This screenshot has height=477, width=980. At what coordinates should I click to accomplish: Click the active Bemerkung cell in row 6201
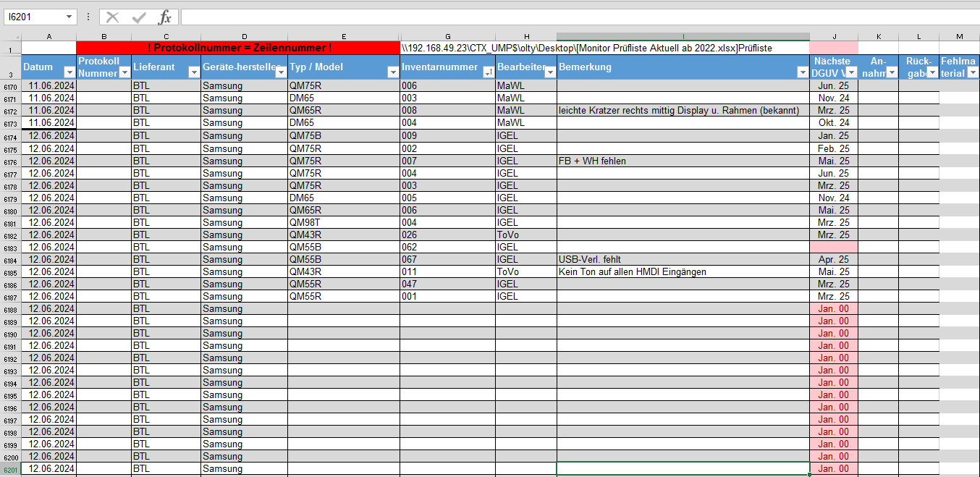click(x=683, y=468)
